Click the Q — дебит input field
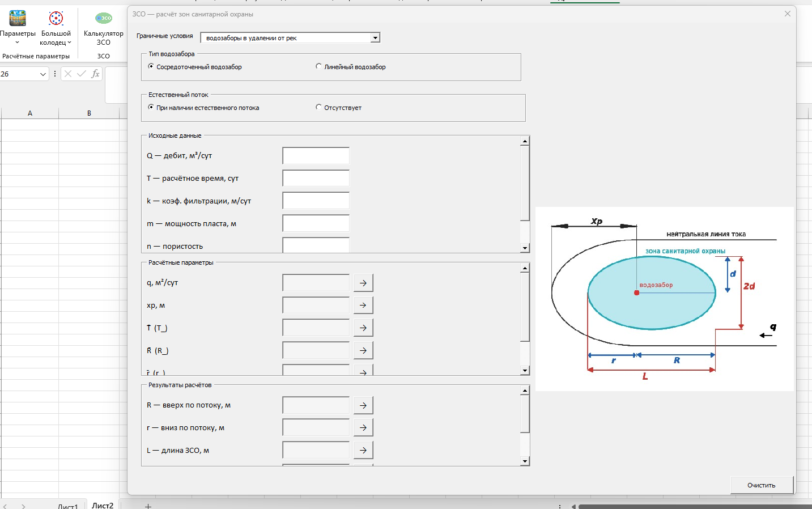The width and height of the screenshot is (812, 509). 316,156
